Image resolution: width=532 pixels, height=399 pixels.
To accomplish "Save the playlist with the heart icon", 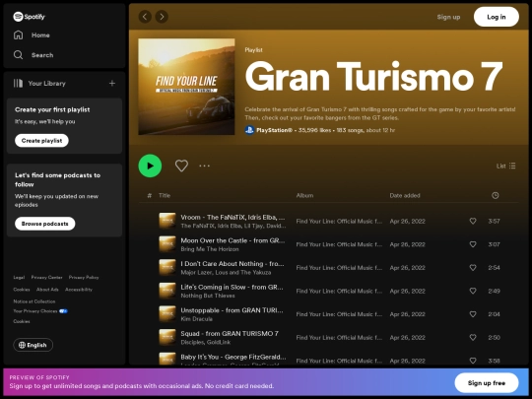I will tap(181, 166).
